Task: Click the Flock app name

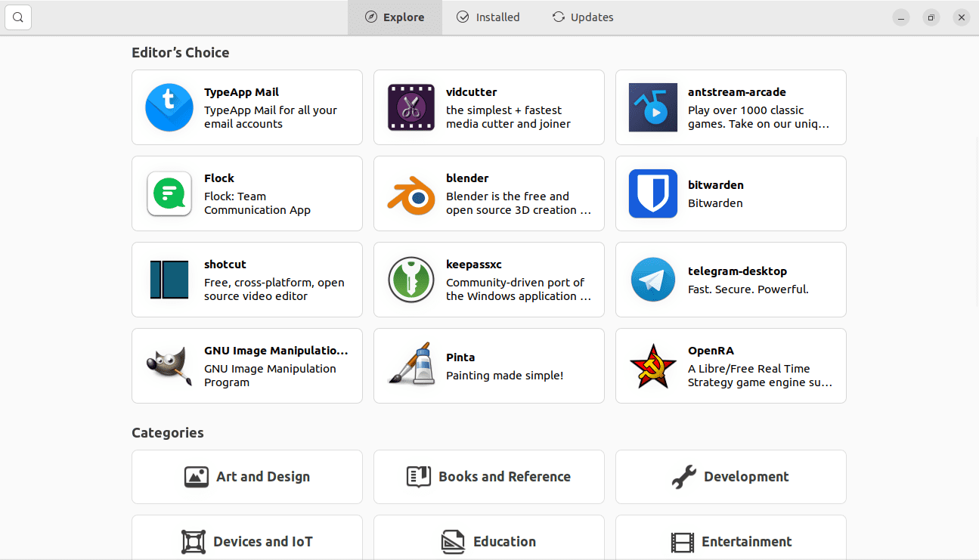Action: (x=219, y=178)
